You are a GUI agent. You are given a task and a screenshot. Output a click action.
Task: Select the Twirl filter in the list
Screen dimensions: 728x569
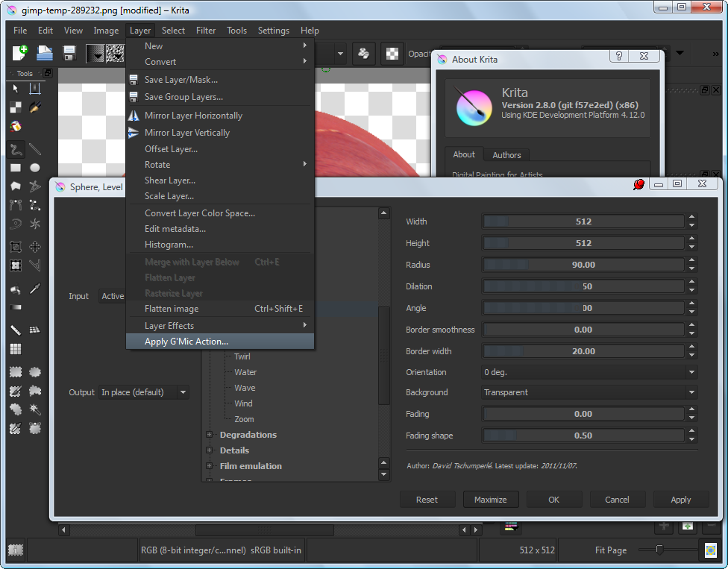point(242,356)
